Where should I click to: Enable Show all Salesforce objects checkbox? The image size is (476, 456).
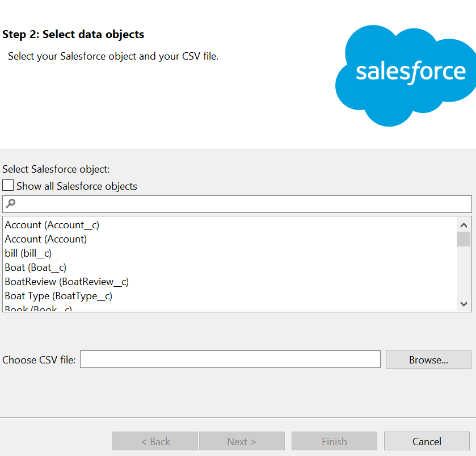[8, 185]
